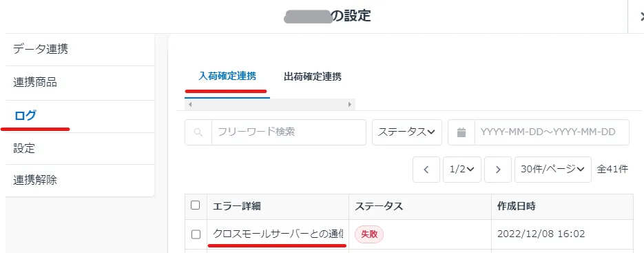Switch to the 出荷確定連携 tab
The image size is (644, 253).
(x=313, y=77)
